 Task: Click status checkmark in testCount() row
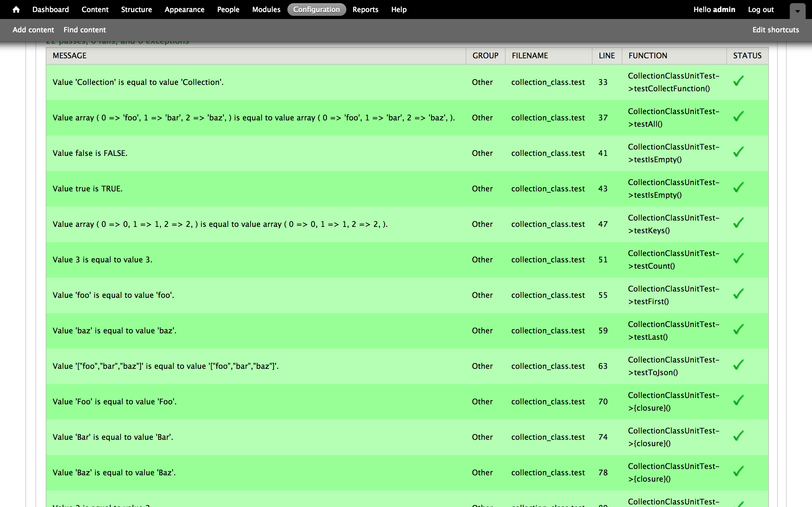pyautogui.click(x=738, y=259)
